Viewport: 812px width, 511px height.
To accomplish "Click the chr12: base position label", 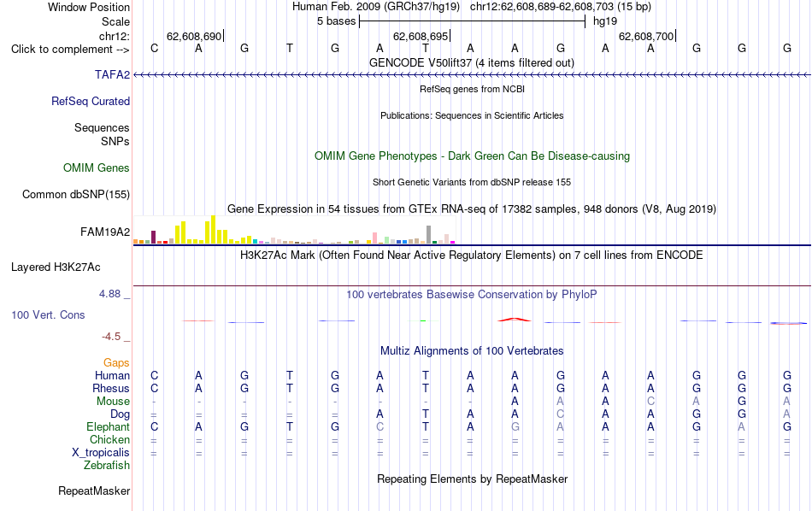I will pos(115,36).
